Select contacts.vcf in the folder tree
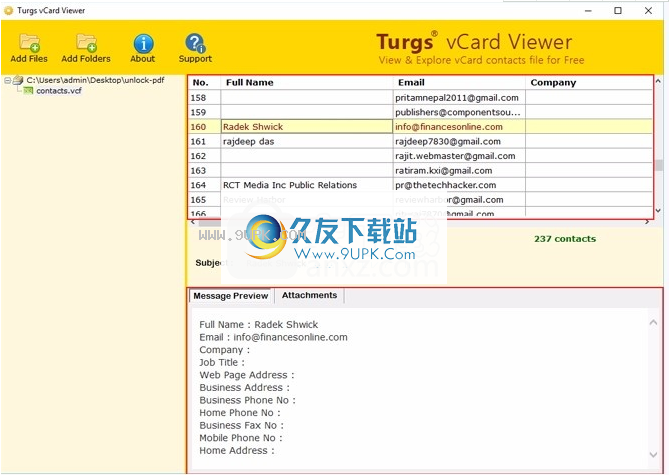Screen dimensions: 669x475 pyautogui.click(x=59, y=90)
